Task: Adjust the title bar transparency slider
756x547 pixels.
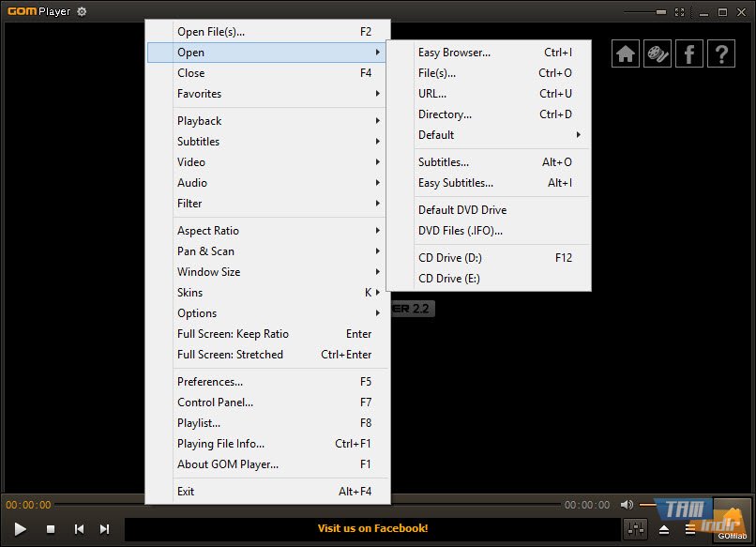Action: pyautogui.click(x=645, y=12)
